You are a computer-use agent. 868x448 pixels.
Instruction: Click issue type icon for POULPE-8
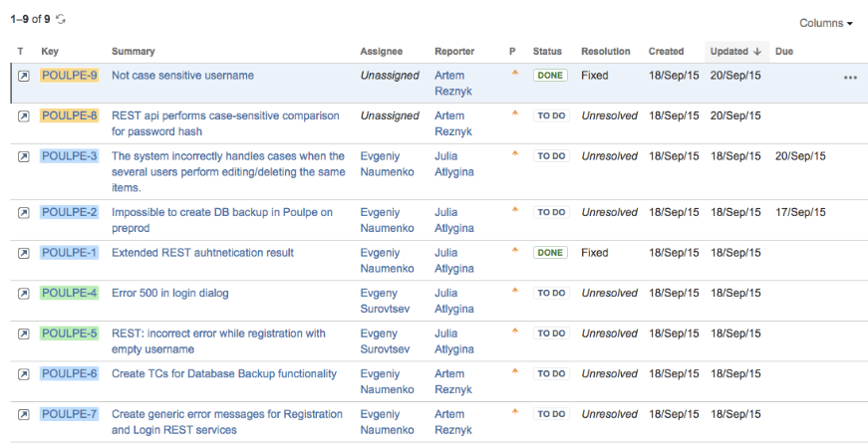pyautogui.click(x=23, y=116)
